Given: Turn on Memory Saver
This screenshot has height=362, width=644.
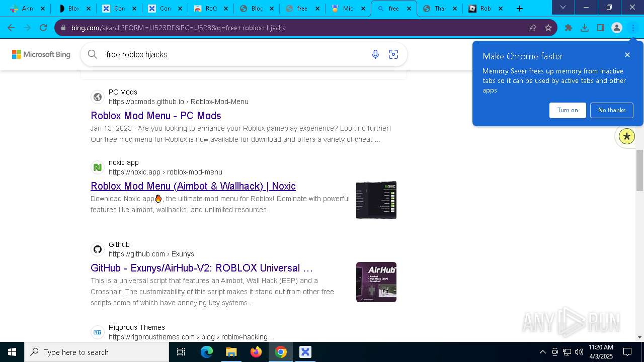Looking at the screenshot, I should (568, 110).
